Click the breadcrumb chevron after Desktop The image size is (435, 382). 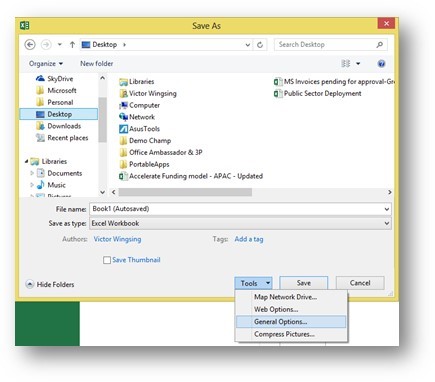coord(124,45)
